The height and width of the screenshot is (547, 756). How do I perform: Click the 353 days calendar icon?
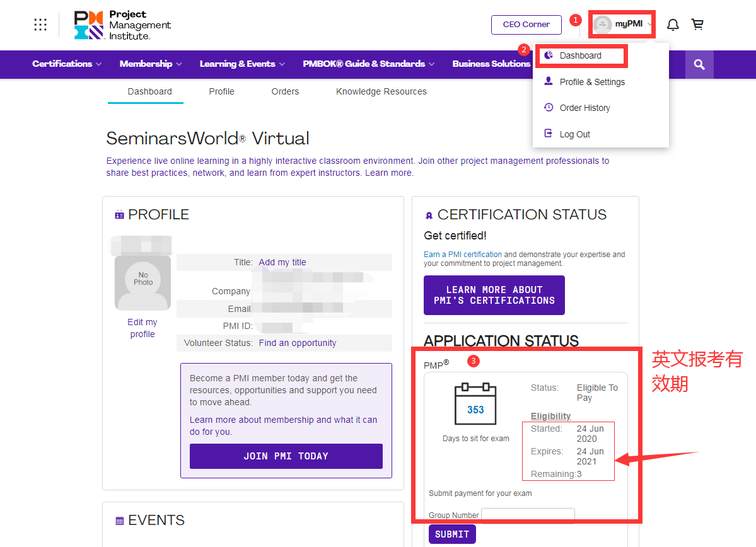click(x=475, y=403)
